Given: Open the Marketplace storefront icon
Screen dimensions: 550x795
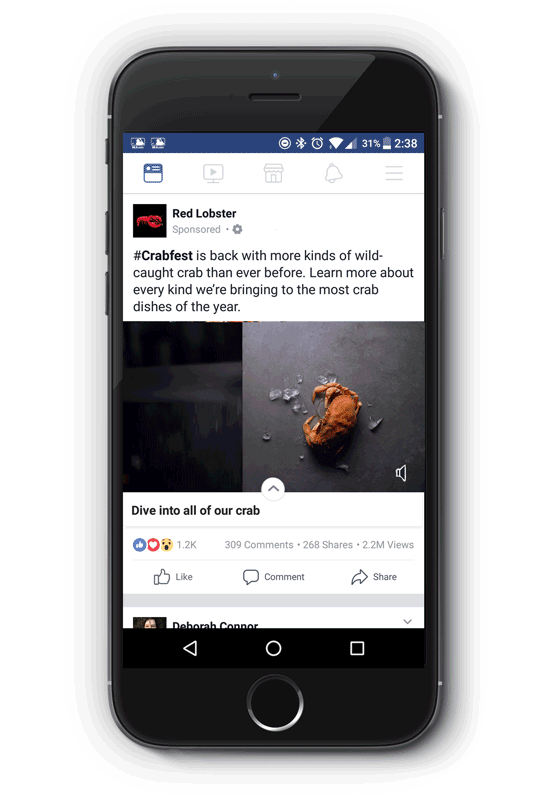Looking at the screenshot, I should click(x=273, y=173).
